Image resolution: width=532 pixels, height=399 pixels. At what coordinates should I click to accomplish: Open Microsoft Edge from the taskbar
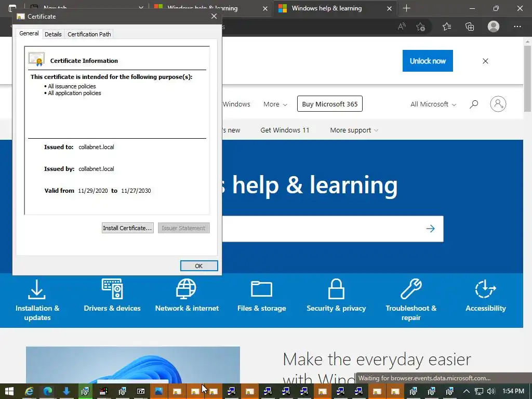pyautogui.click(x=47, y=391)
